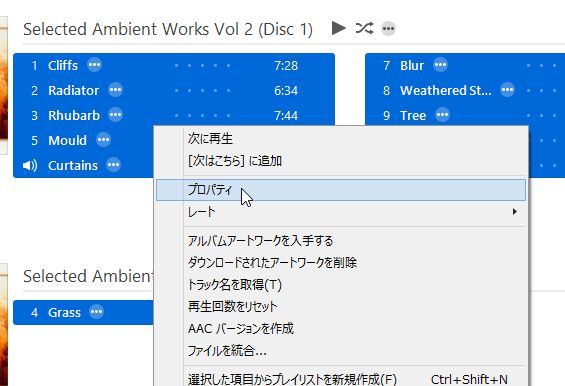
Task: Click the Selected Ambient Works Vol 2 (Disc 1) title
Action: pyautogui.click(x=168, y=29)
